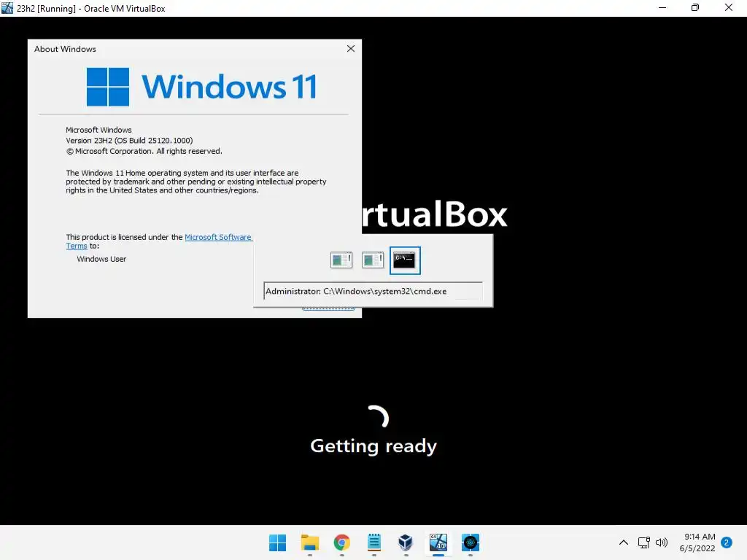Select the cmd.exe icon in task switcher
This screenshot has width=747, height=560.
pyautogui.click(x=404, y=260)
